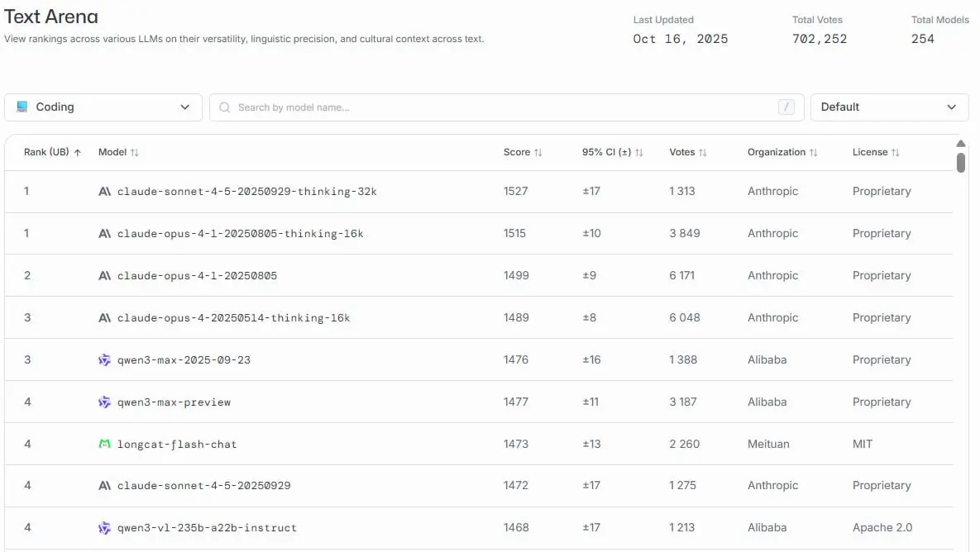980x552 pixels.
Task: Click Total Votes value 702,252
Action: pos(820,39)
